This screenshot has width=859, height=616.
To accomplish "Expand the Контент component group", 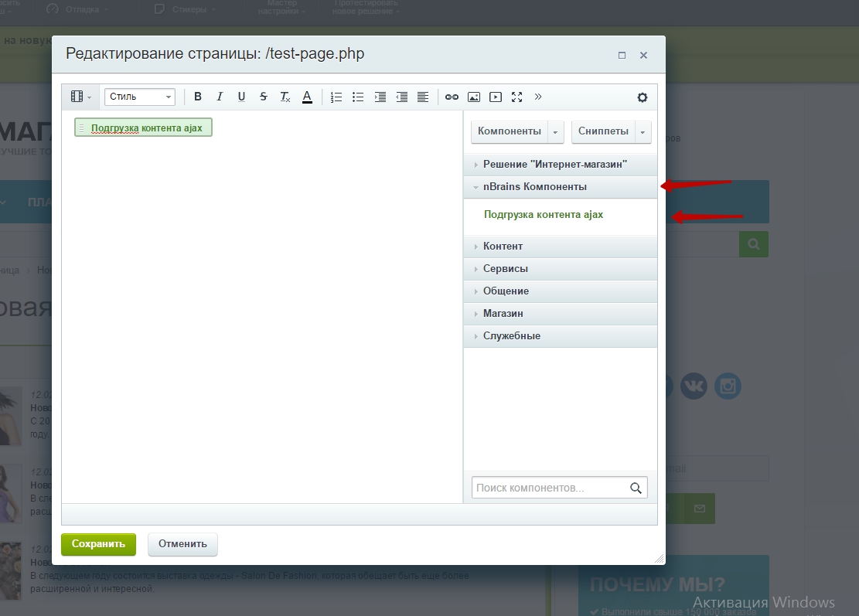I will (x=561, y=247).
